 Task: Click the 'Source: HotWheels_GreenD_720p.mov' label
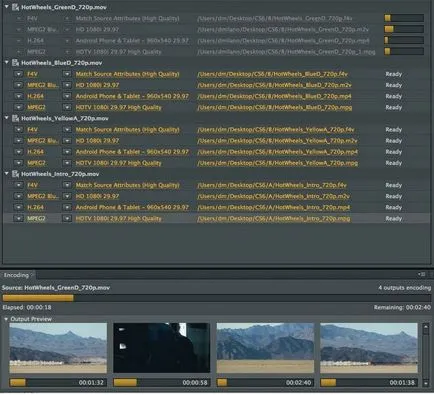[x=56, y=288]
